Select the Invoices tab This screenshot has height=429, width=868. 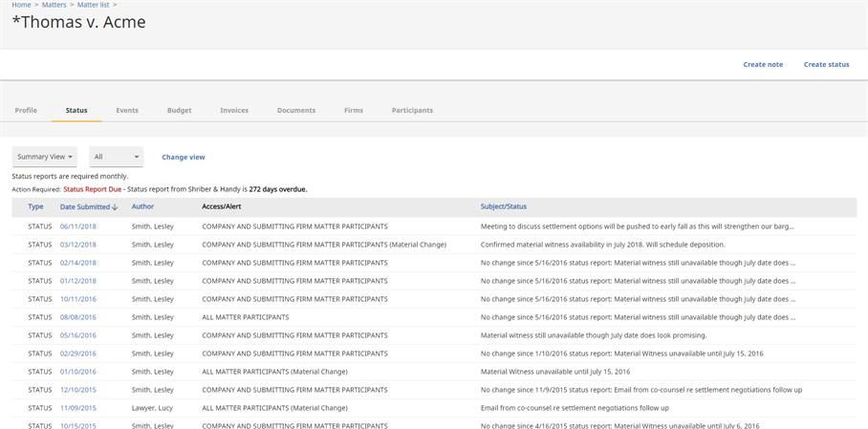click(x=234, y=111)
